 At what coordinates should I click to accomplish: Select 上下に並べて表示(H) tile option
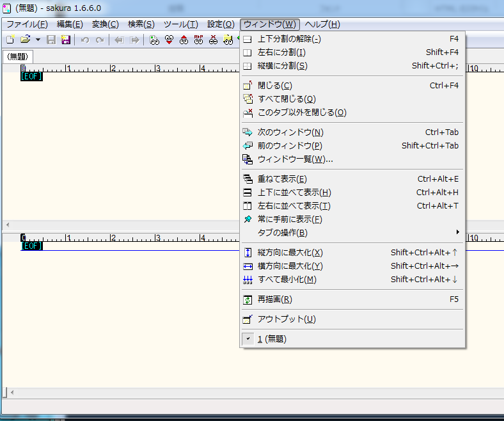click(x=352, y=193)
